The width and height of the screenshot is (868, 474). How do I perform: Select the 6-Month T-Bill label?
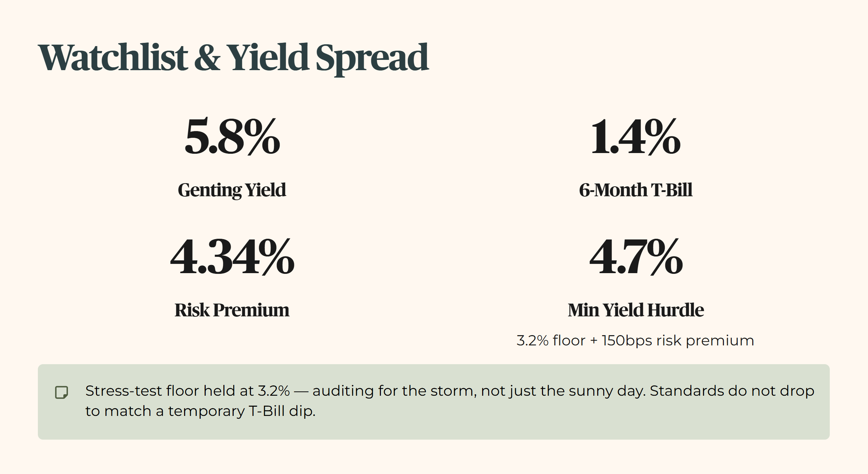(636, 190)
